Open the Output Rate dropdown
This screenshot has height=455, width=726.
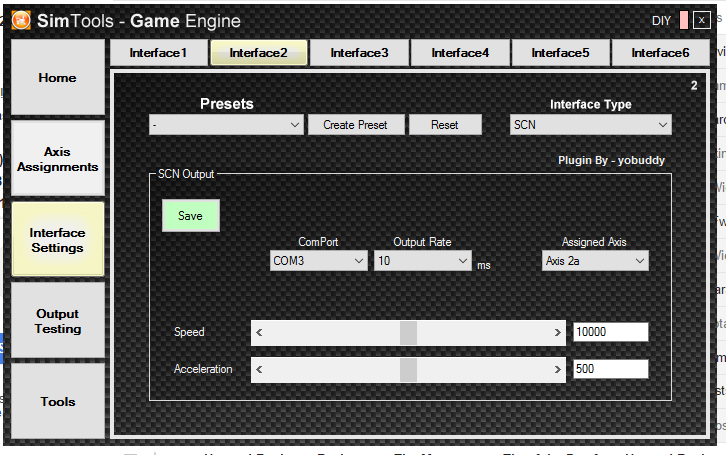click(422, 261)
